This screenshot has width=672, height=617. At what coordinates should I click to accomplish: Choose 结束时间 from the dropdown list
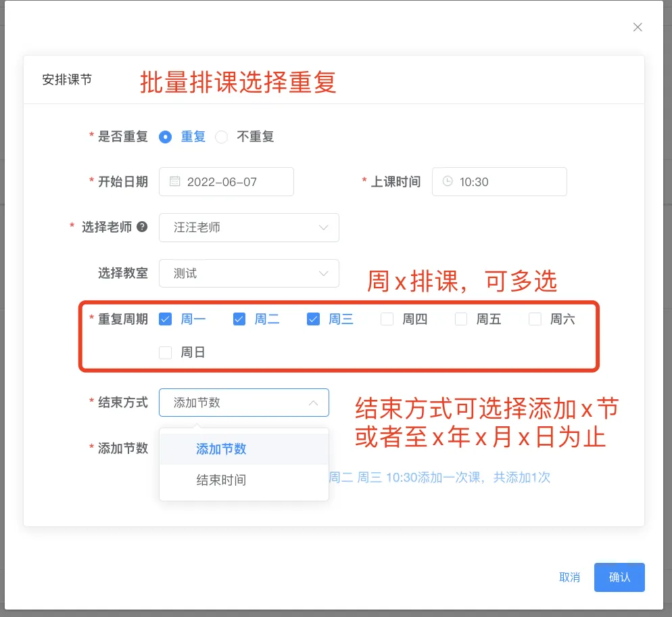[x=221, y=480]
